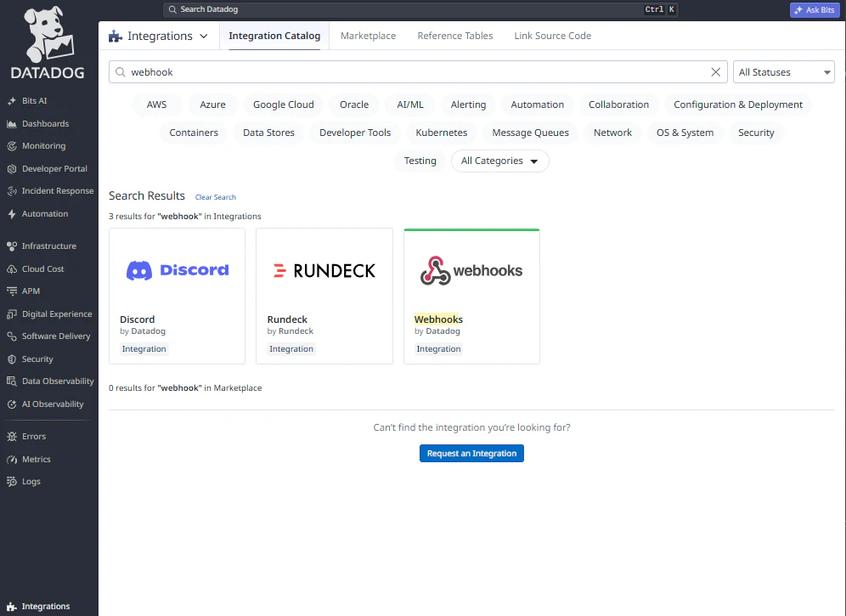Open the All Statuses dropdown
Viewport: 846px width, 616px height.
point(783,72)
